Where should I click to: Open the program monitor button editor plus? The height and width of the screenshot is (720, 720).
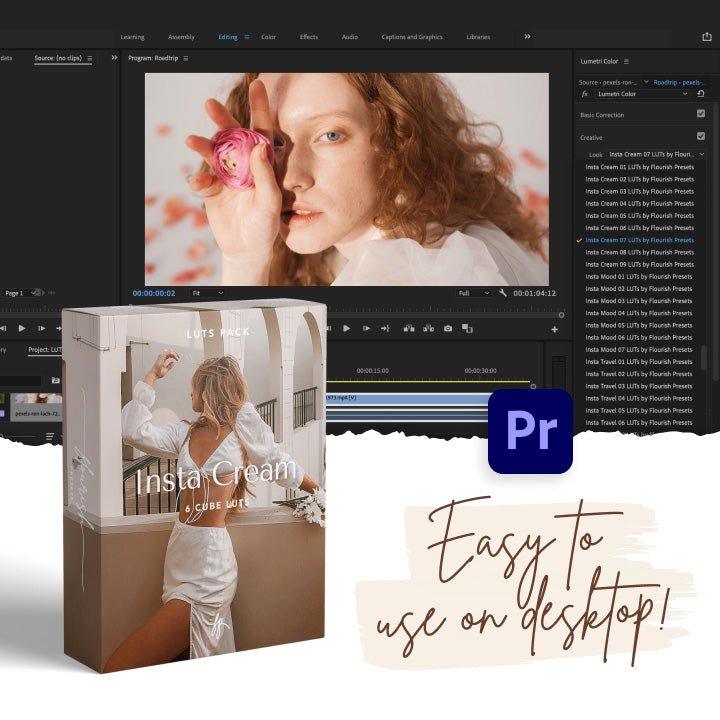[x=554, y=329]
